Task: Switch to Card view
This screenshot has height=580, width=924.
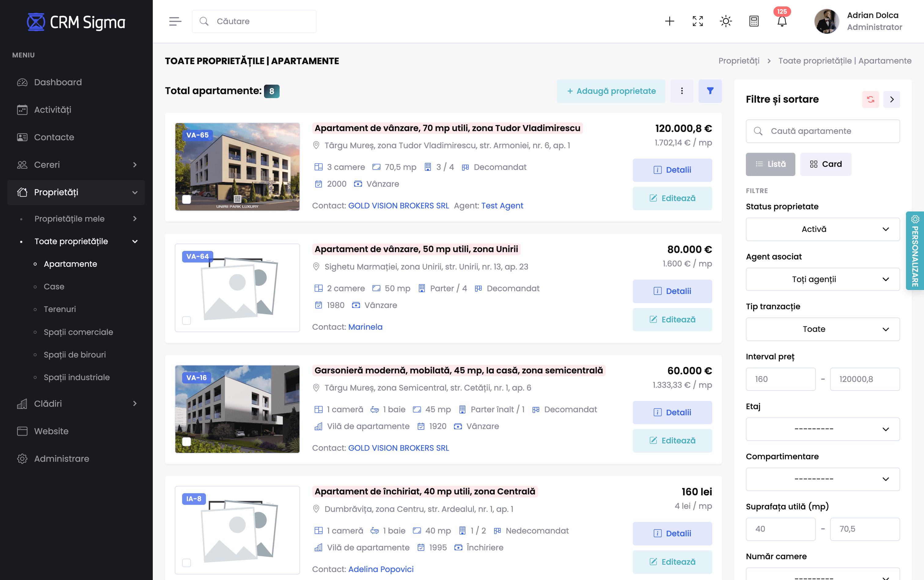Action: click(825, 164)
